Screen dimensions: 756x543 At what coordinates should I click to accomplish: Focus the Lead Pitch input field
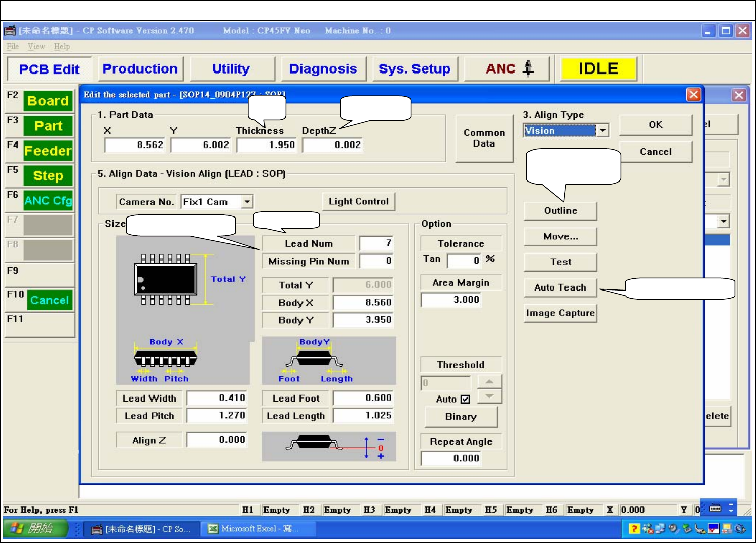216,415
